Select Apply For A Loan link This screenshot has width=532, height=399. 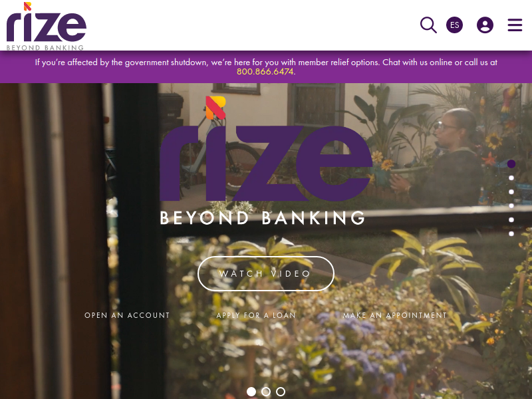pyautogui.click(x=256, y=315)
